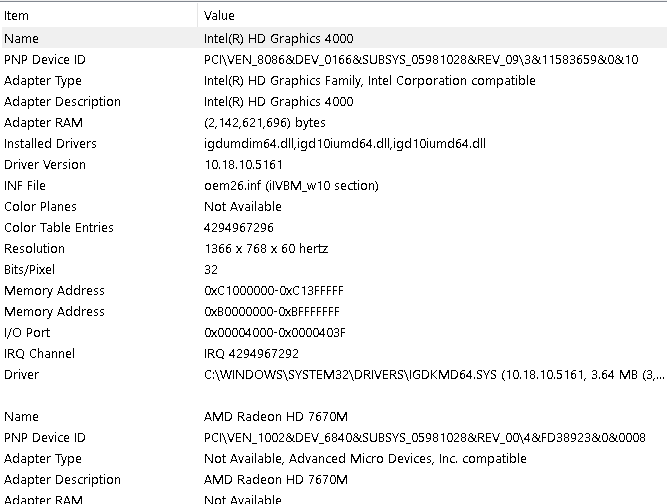The height and width of the screenshot is (504, 667).
Task: Select the I/O Port row
Action: click(x=334, y=332)
